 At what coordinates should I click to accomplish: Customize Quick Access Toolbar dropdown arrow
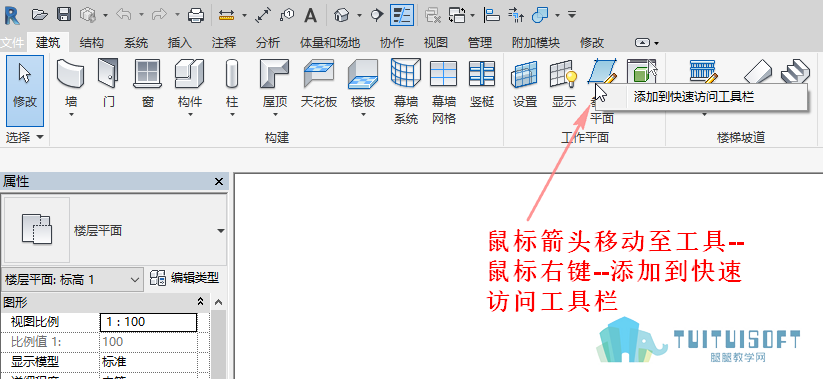[x=572, y=15]
